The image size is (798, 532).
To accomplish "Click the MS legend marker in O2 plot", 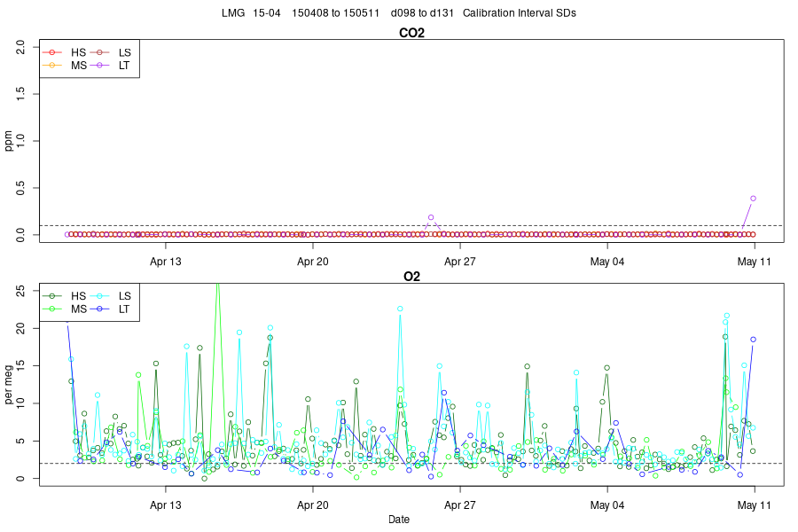I will [x=52, y=309].
